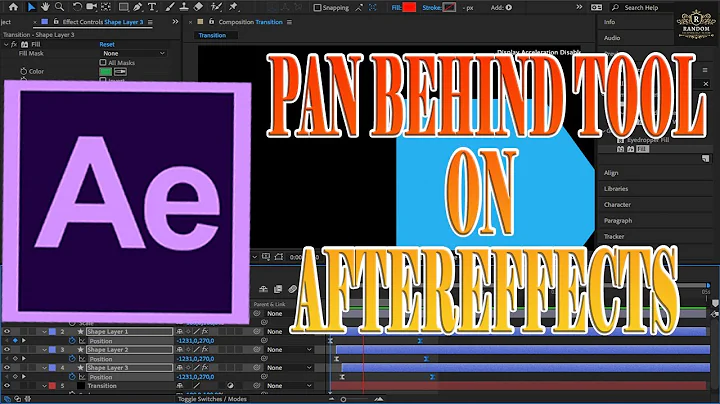Toggle the Composition viewer lock
The height and width of the screenshot is (404, 720).
[211, 22]
